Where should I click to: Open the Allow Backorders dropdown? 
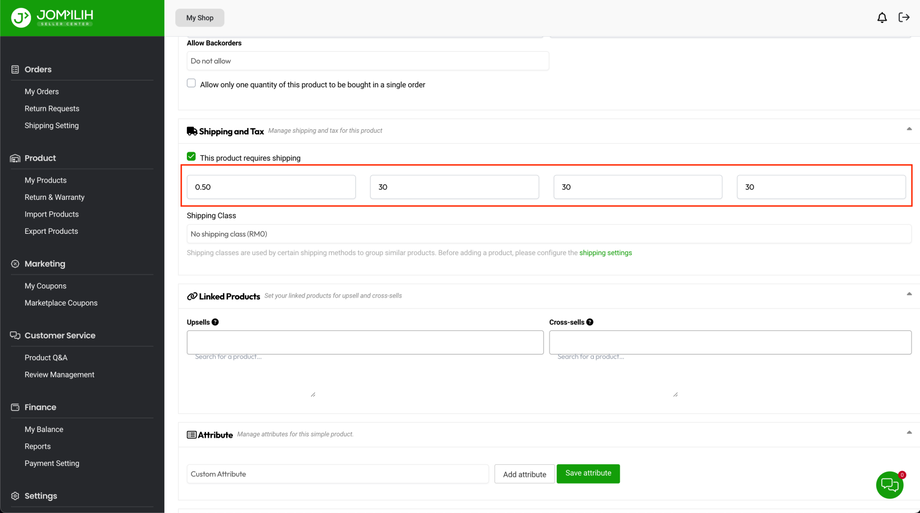(x=367, y=61)
